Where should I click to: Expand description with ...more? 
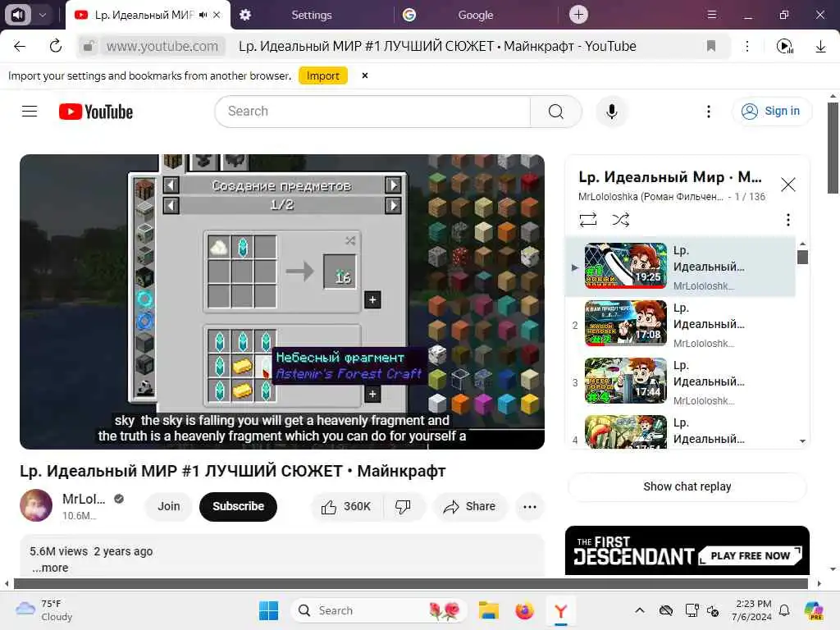tap(50, 568)
